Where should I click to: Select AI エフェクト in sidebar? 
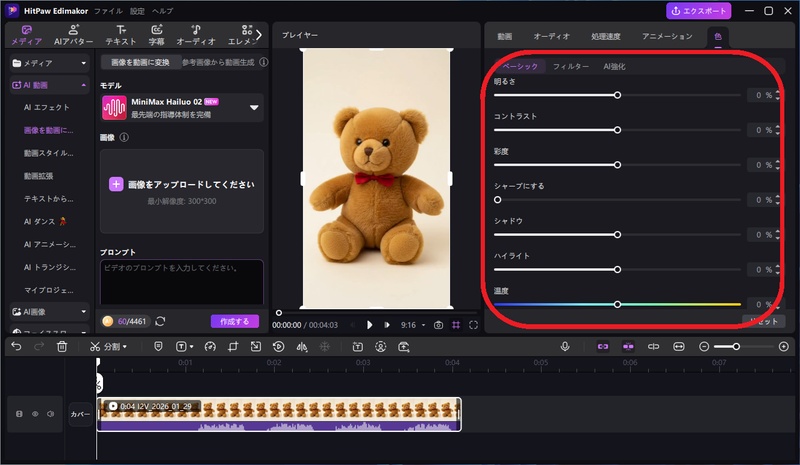[46, 107]
